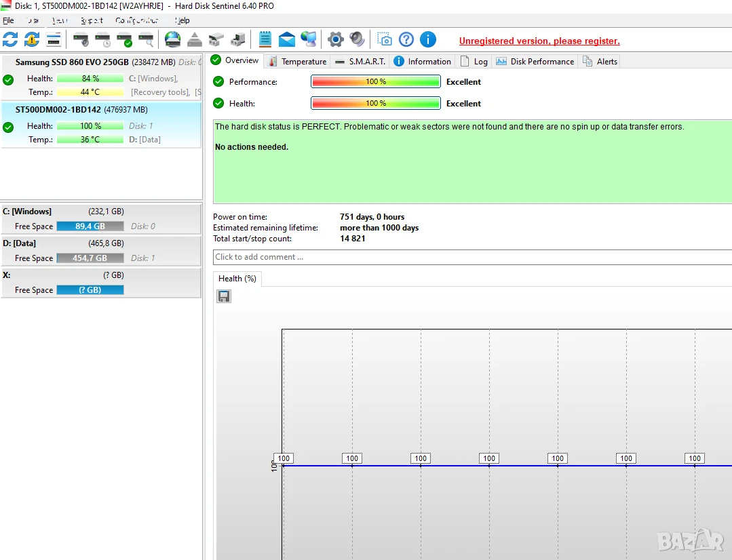The width and height of the screenshot is (732, 560).
Task: Click the (? GB) free space bar
Action: [x=90, y=289]
